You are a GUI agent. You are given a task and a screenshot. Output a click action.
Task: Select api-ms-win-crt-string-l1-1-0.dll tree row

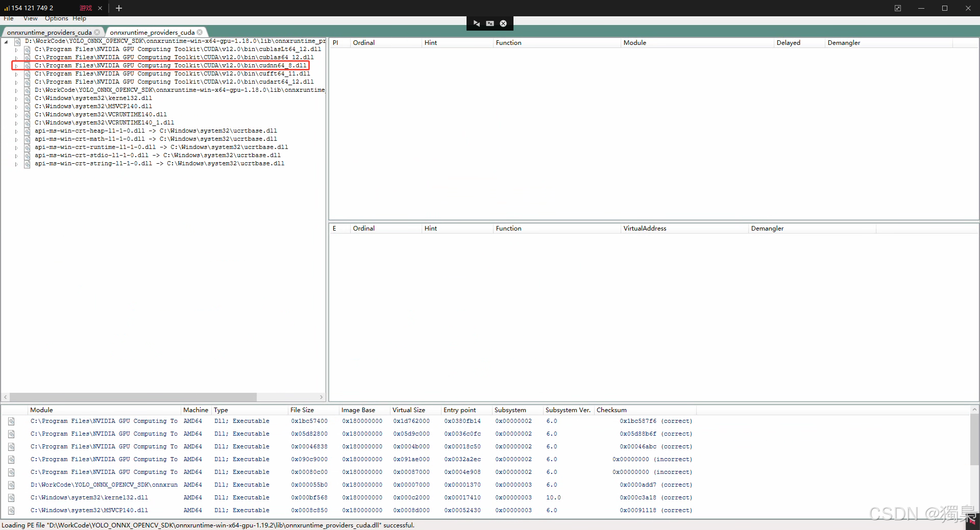(159, 164)
